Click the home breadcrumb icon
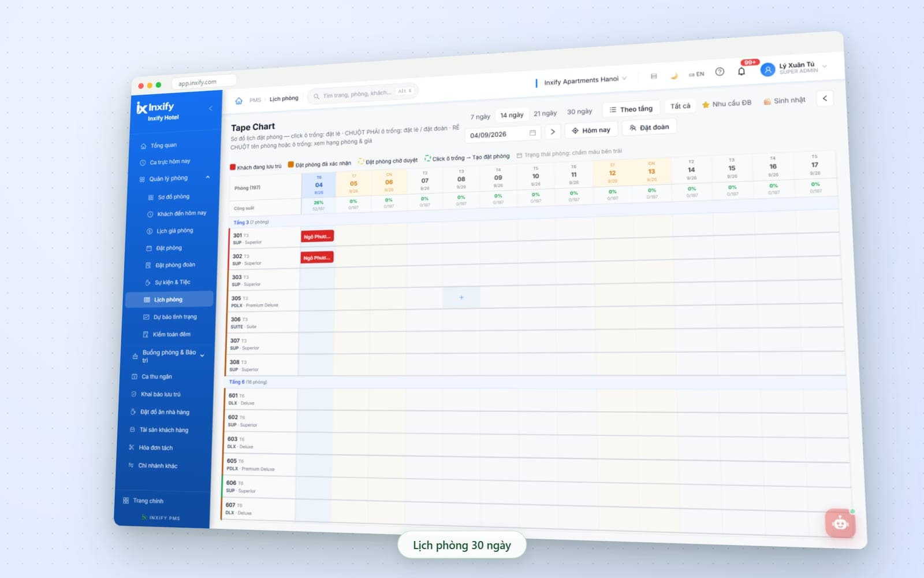 [x=239, y=101]
